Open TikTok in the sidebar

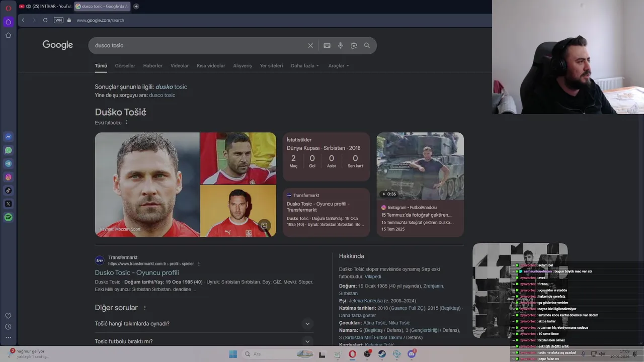tap(8, 191)
